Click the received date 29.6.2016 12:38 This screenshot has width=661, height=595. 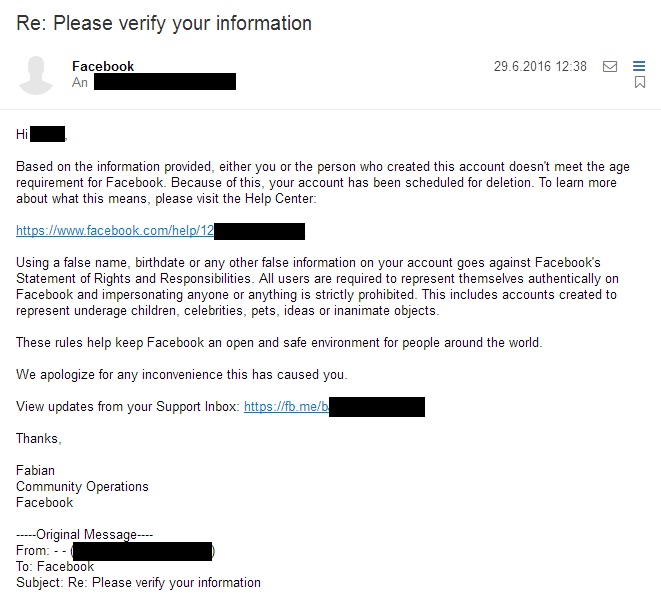(539, 67)
